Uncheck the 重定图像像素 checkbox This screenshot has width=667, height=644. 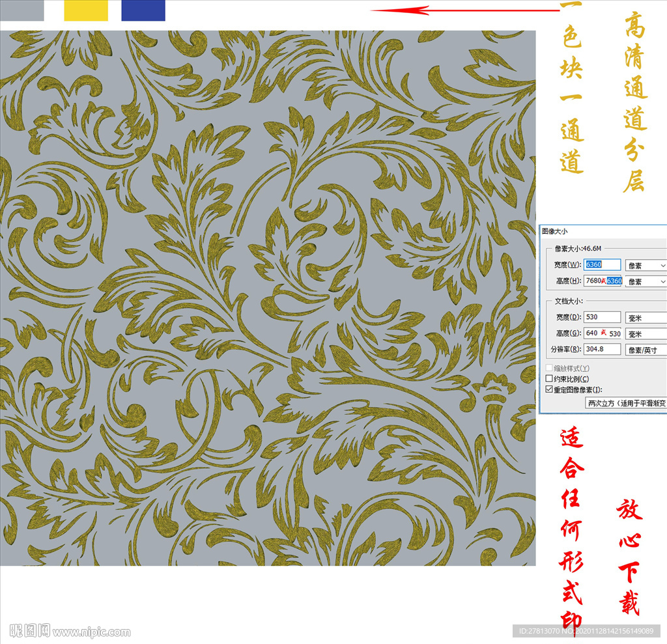pos(549,389)
